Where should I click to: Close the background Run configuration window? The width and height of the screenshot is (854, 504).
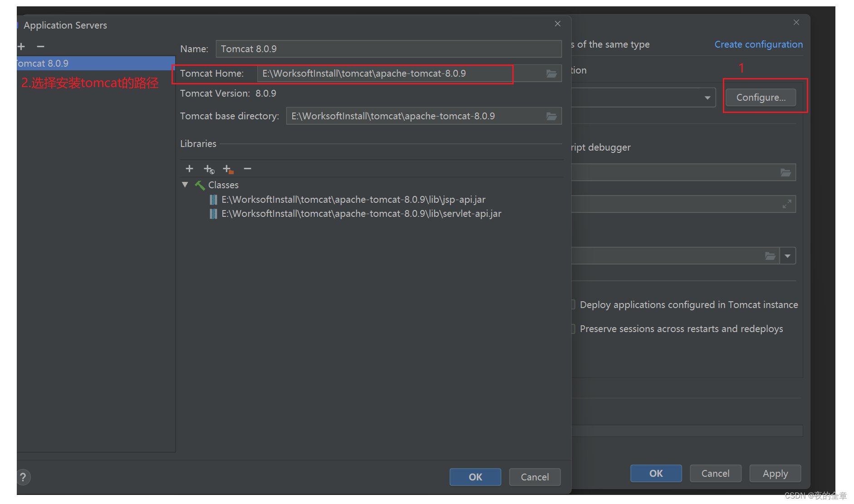click(796, 22)
